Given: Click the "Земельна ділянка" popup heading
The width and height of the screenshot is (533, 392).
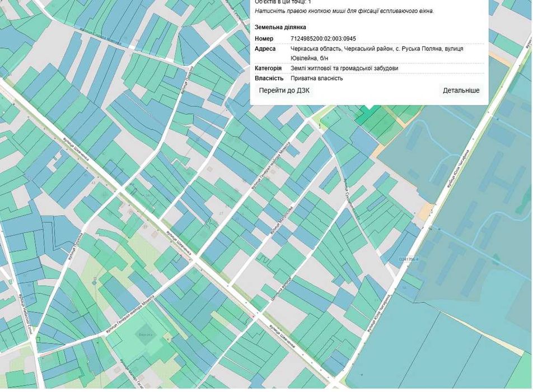Looking at the screenshot, I should pos(280,27).
